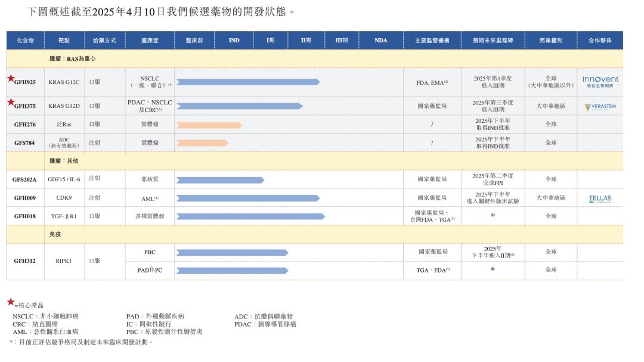This screenshot has height=362, width=644.
Task: Click the 全球(大中華地區以外) rights cell
Action: 551,82
